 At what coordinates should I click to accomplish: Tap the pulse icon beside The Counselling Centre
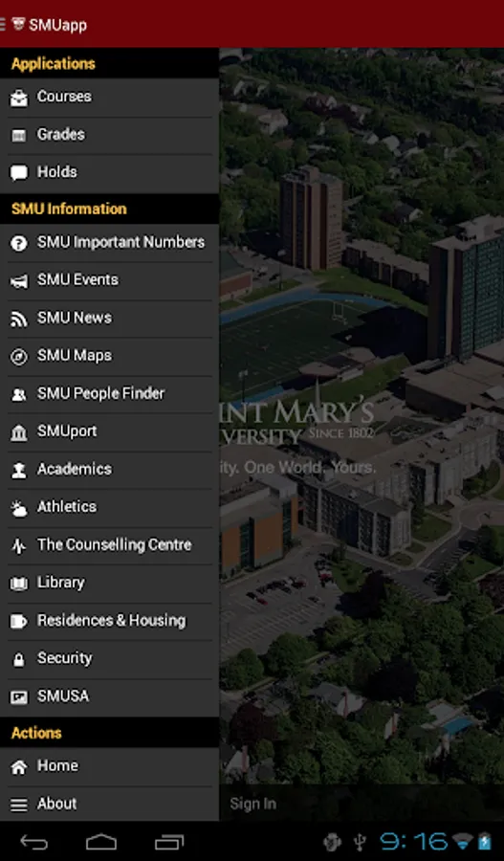pos(19,546)
